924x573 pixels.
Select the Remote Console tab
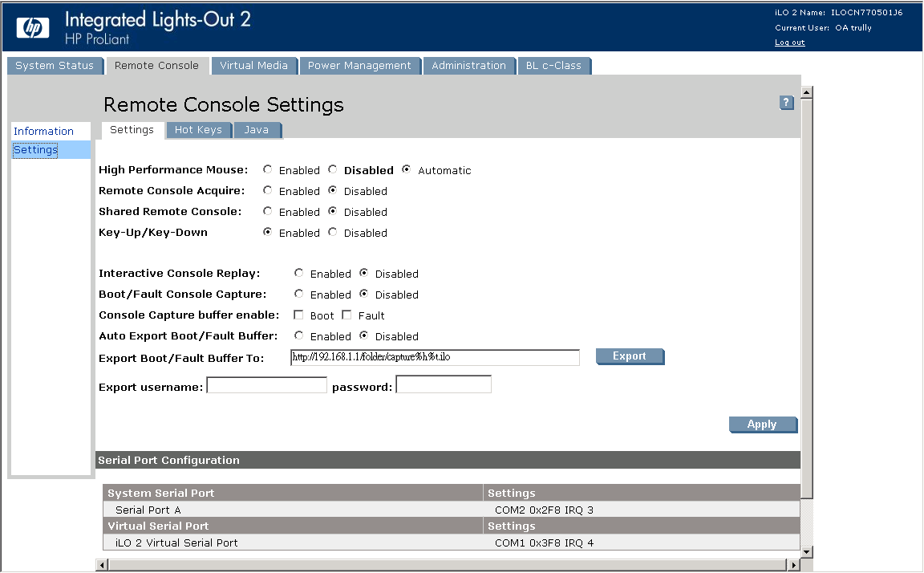click(156, 66)
